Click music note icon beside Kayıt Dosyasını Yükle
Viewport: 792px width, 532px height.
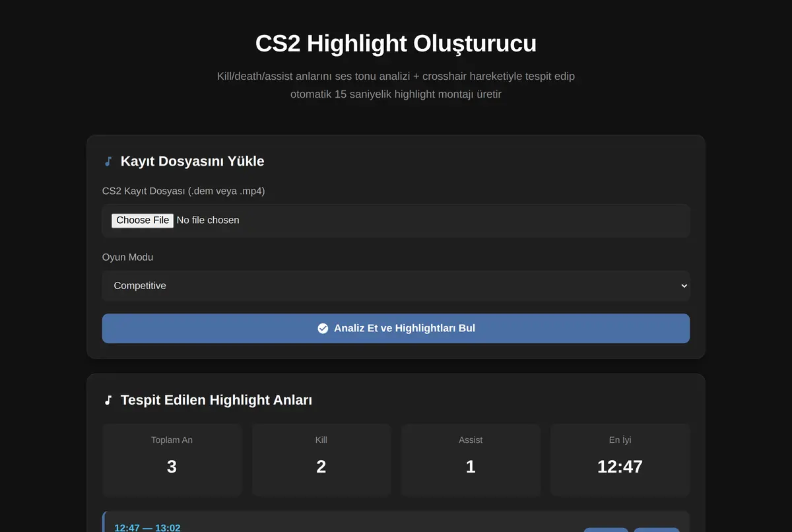tap(108, 162)
